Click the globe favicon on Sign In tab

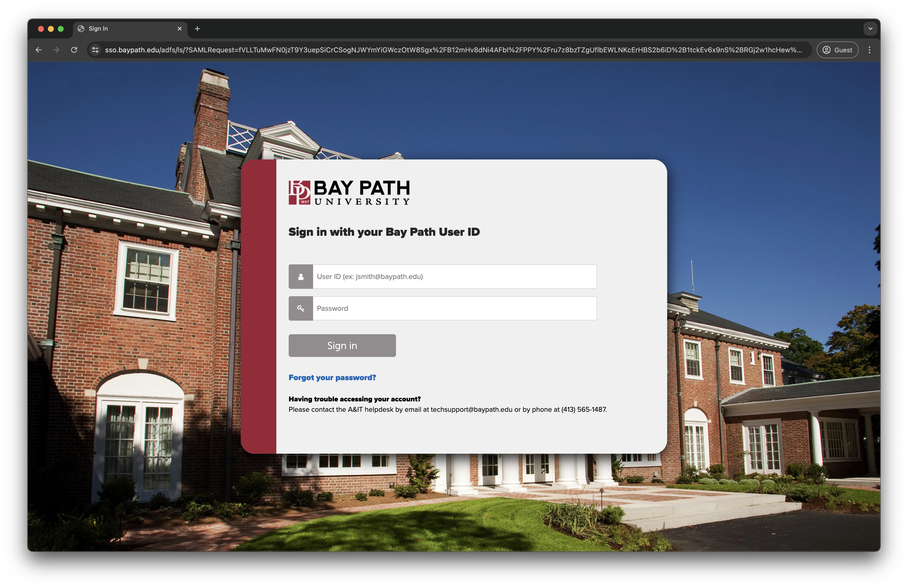[x=81, y=29]
